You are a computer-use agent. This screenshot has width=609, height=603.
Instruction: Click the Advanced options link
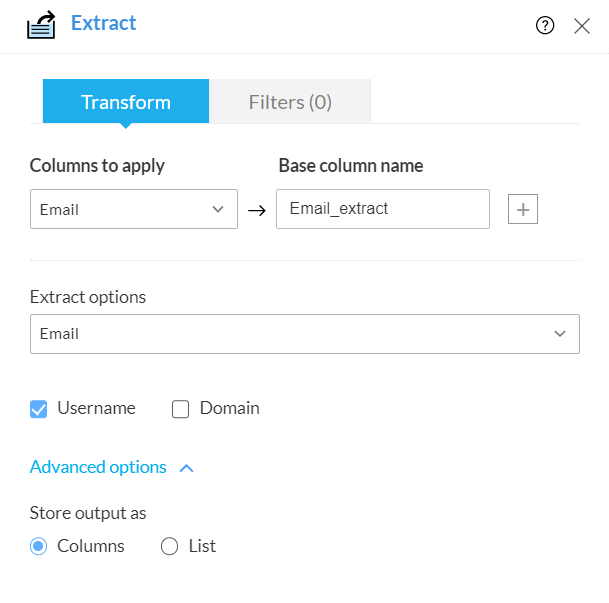[98, 467]
